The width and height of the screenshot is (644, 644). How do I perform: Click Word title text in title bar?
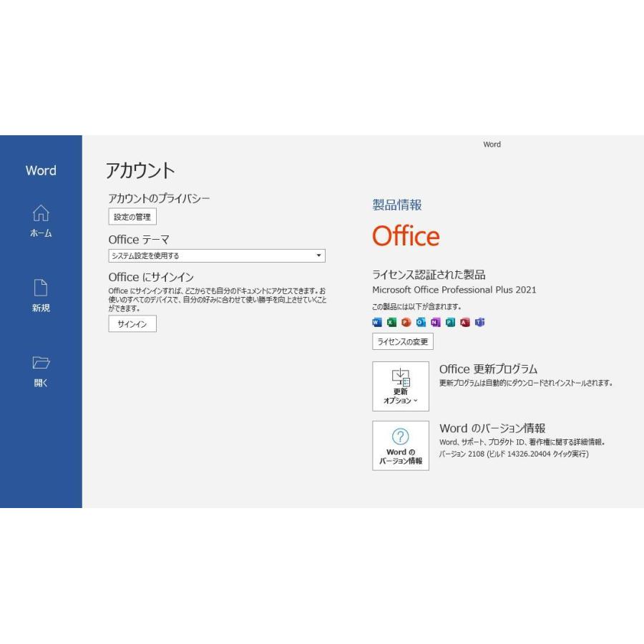tap(492, 145)
